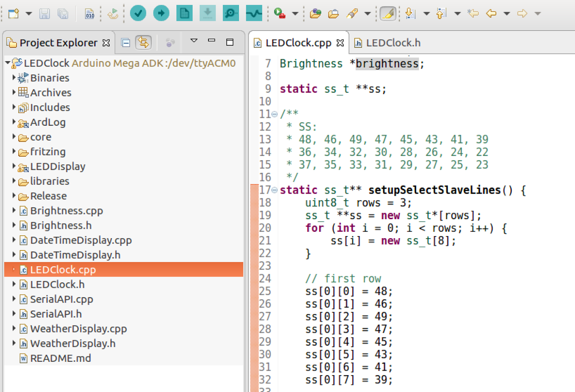Open the Project Explorer view menu dropdown
This screenshot has height=392, width=575.
194,41
